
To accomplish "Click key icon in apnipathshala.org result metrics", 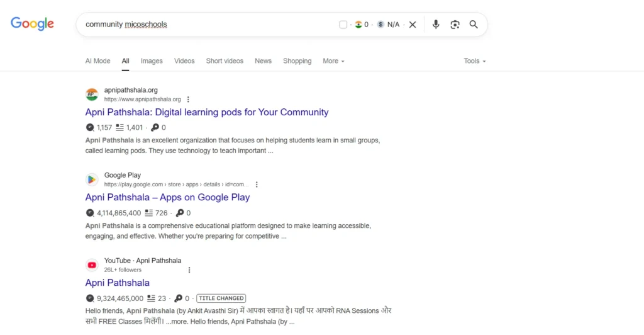I will (x=155, y=127).
